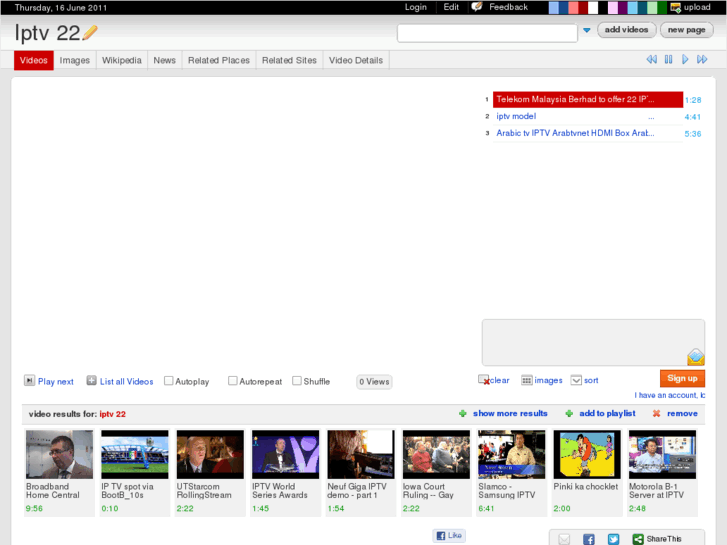Click the red X beside remove
The height and width of the screenshot is (545, 727).
(656, 413)
